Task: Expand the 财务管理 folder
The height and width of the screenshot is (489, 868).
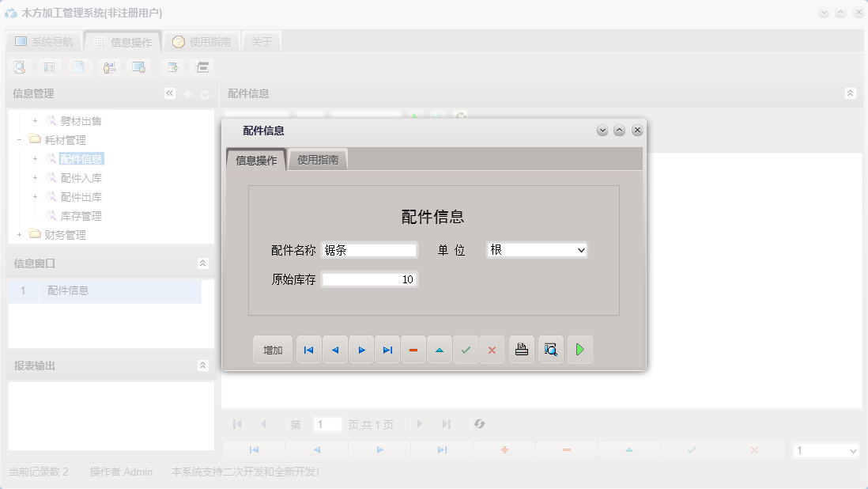Action: coord(19,234)
